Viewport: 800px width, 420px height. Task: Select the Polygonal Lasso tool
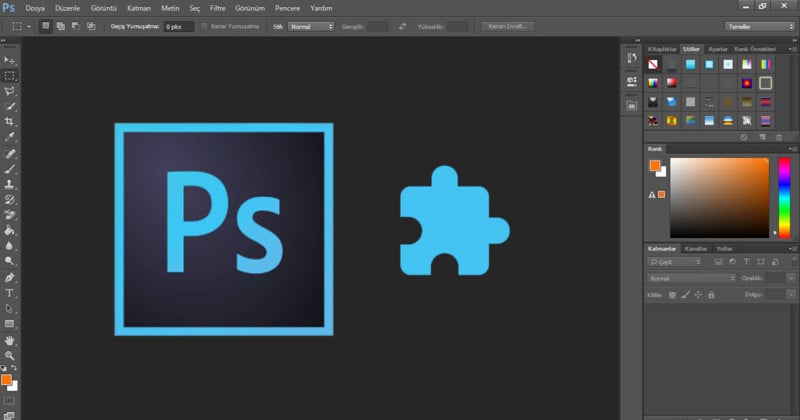point(9,91)
